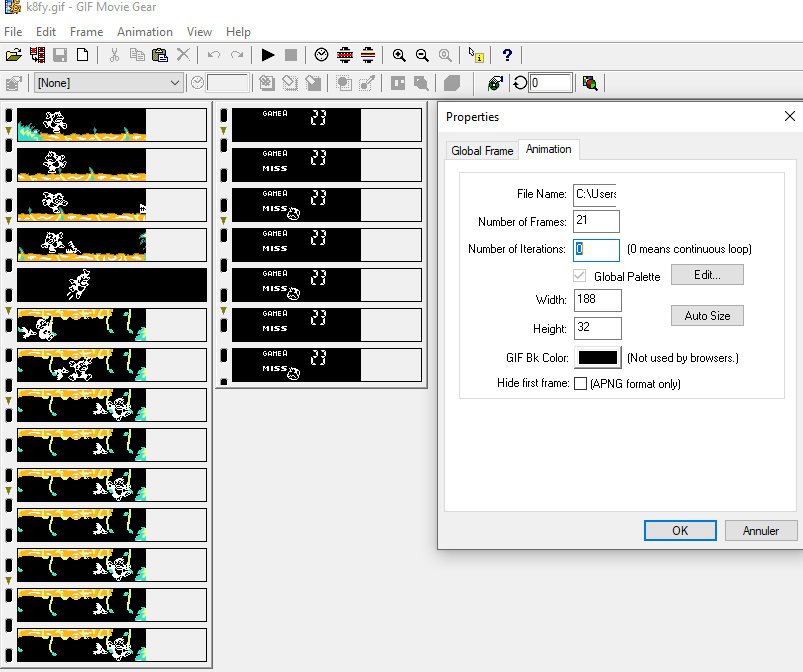
Task: Click the Delete X icon
Action: (x=183, y=55)
